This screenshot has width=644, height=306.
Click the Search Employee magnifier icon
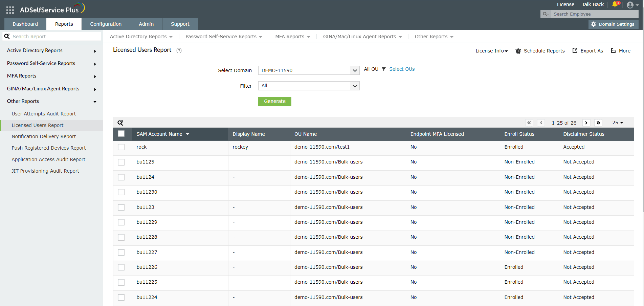click(546, 14)
